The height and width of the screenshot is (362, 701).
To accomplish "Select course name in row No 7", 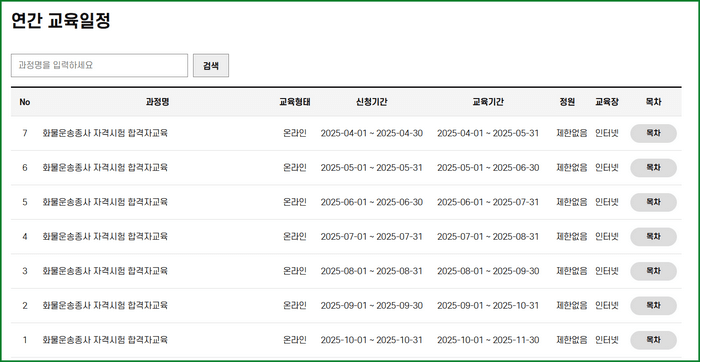I will click(105, 133).
